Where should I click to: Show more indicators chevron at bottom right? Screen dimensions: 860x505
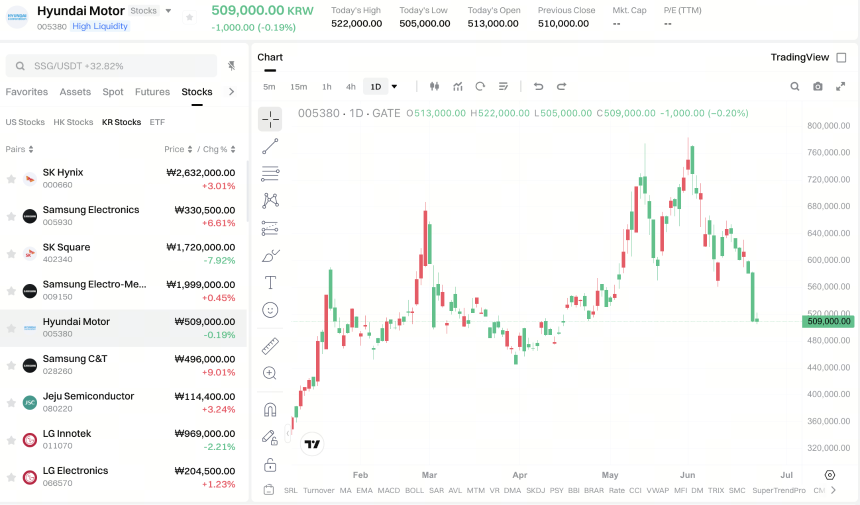(x=834, y=490)
